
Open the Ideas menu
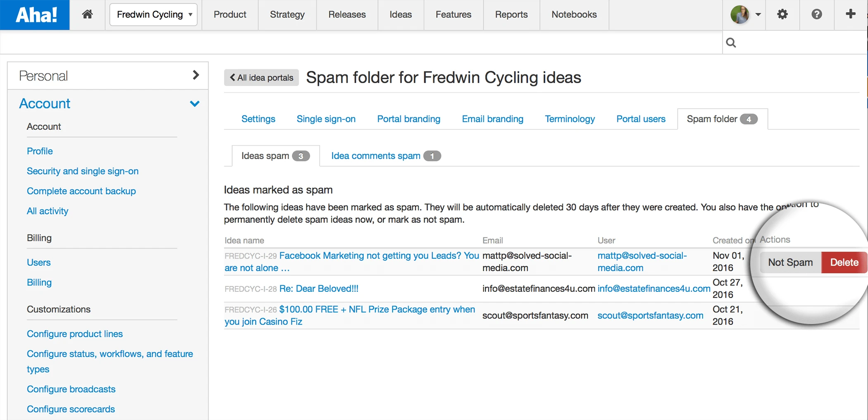(x=401, y=14)
